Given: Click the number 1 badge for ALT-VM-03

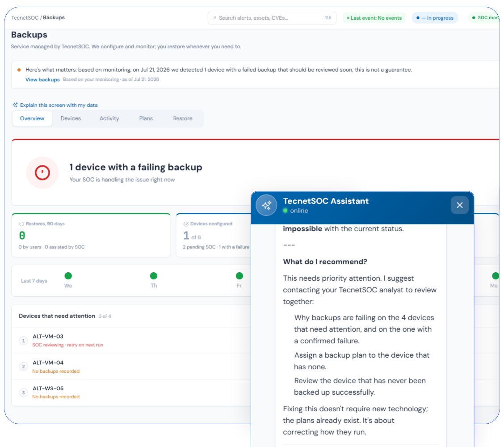Looking at the screenshot, I should point(24,341).
